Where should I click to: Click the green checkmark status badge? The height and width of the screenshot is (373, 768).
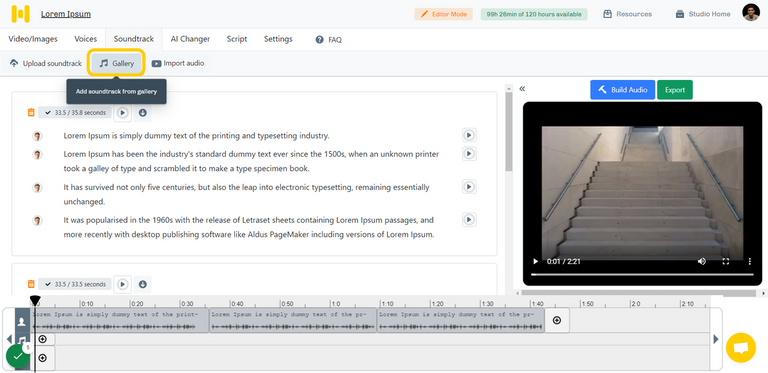pos(18,356)
